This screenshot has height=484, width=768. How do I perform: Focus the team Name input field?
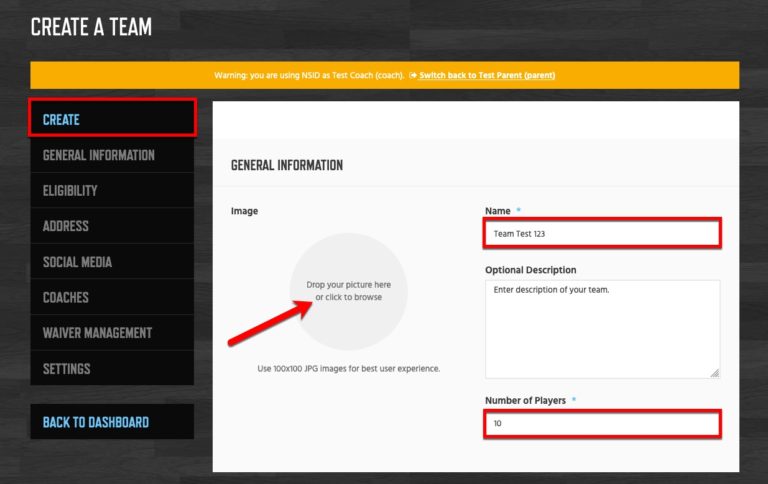coord(601,234)
